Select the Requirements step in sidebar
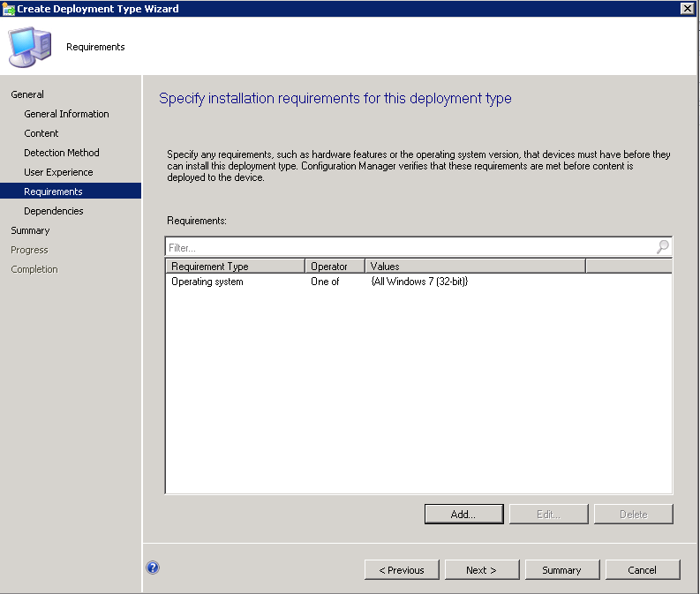The image size is (700, 594). (x=53, y=192)
